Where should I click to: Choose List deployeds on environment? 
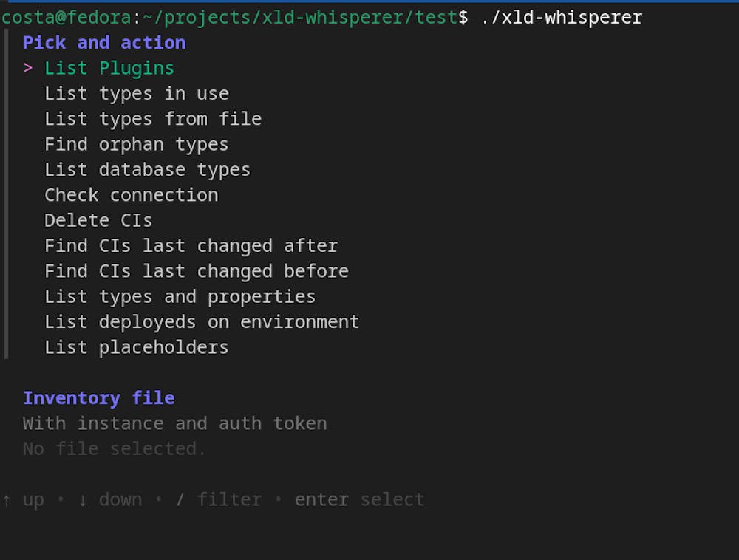pos(202,321)
